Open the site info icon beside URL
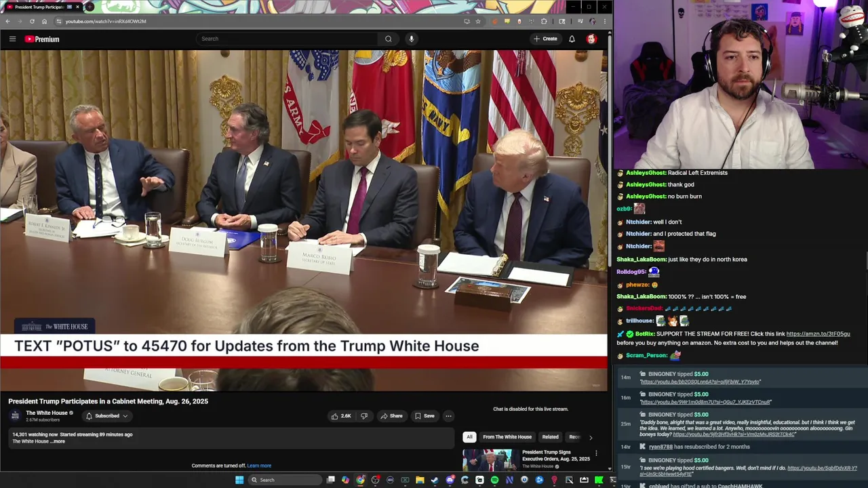This screenshot has width=868, height=488. click(58, 21)
